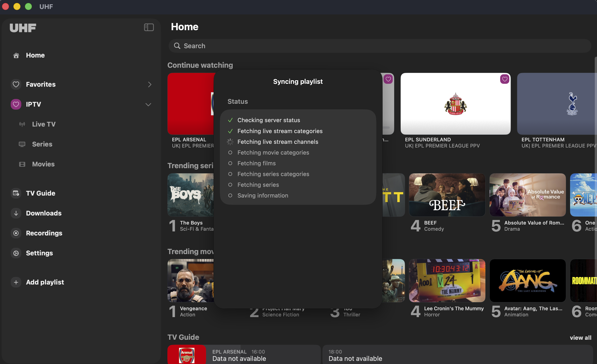The width and height of the screenshot is (597, 364).
Task: Select Series in the sidebar
Action: pos(42,144)
